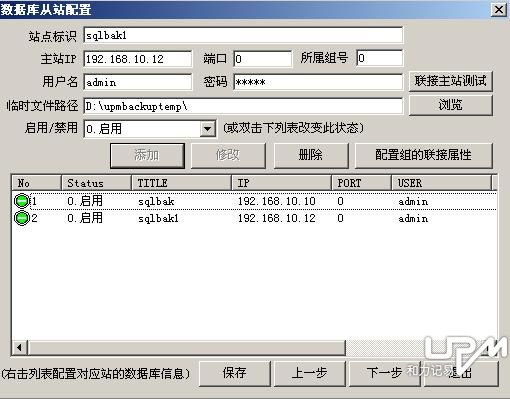The image size is (510, 399).
Task: Click the 密码 password field
Action: [318, 82]
